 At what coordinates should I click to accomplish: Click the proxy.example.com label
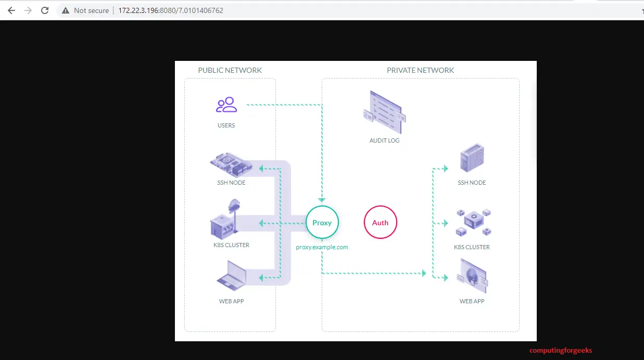pyautogui.click(x=322, y=247)
